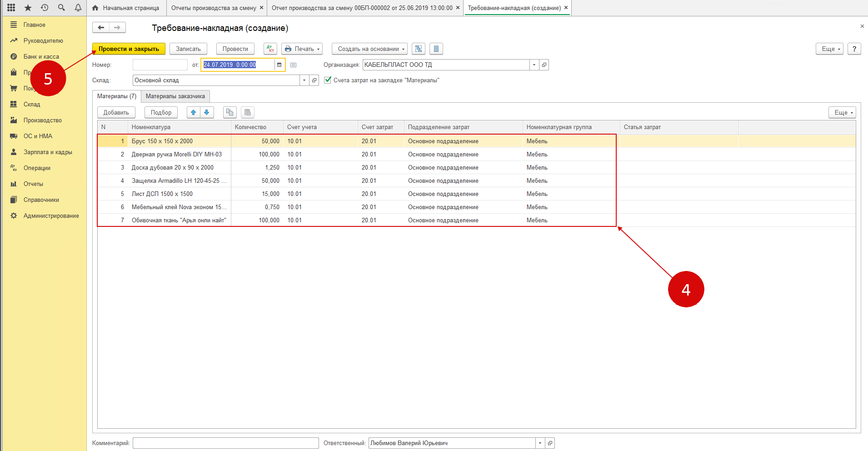Open ОС и НМА section
The height and width of the screenshot is (451, 868).
pos(38,136)
